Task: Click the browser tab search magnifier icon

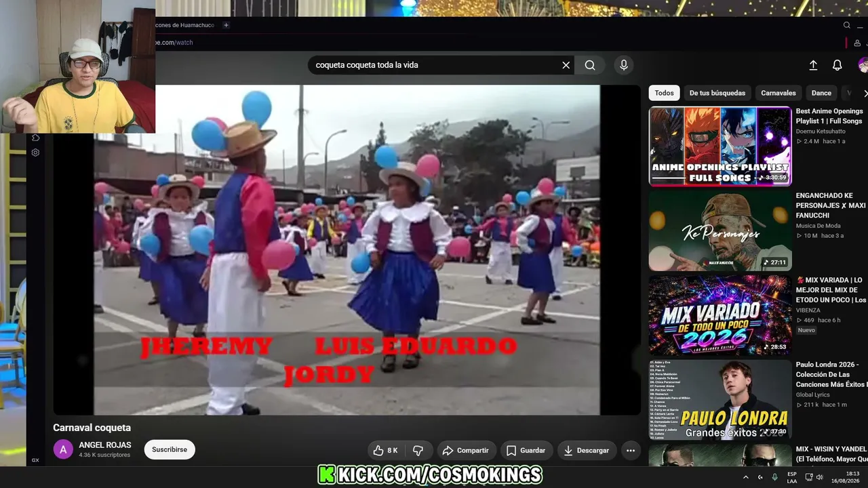Action: click(847, 25)
